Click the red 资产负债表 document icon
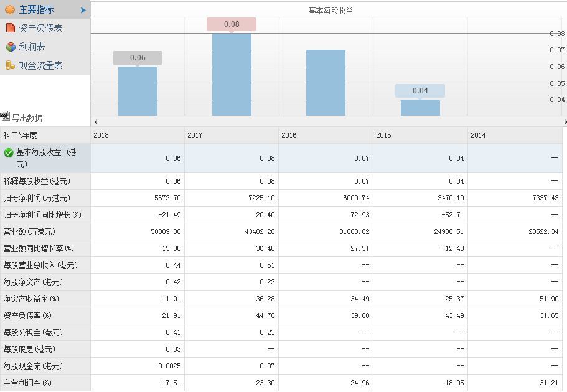This screenshot has width=567, height=392. [10, 28]
